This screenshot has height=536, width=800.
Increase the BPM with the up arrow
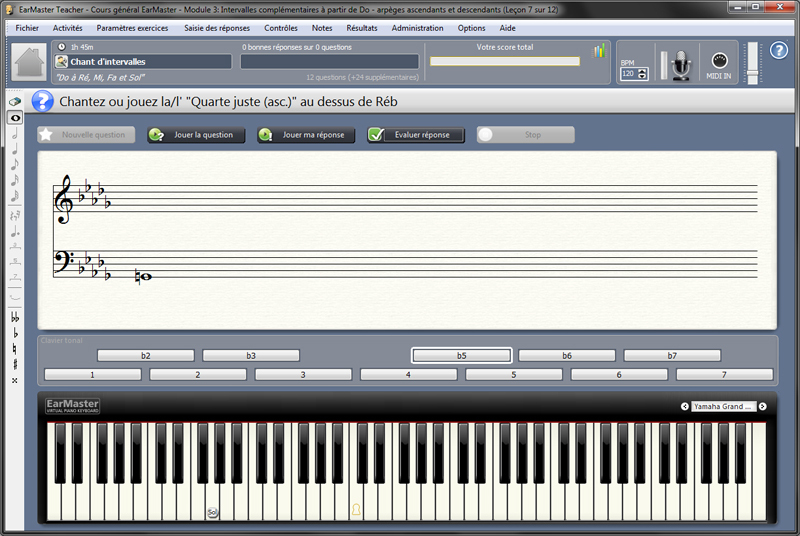click(642, 71)
